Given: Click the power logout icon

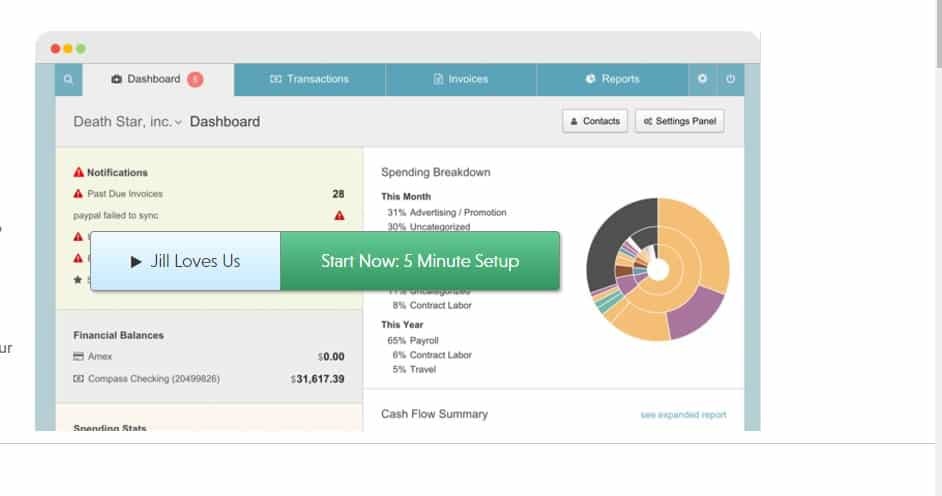Looking at the screenshot, I should (x=730, y=79).
